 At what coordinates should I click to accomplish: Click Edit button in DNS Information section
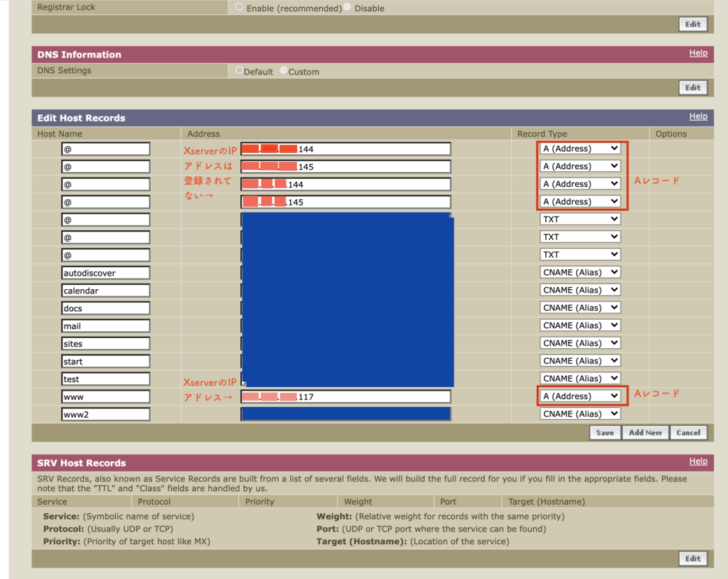tap(693, 88)
